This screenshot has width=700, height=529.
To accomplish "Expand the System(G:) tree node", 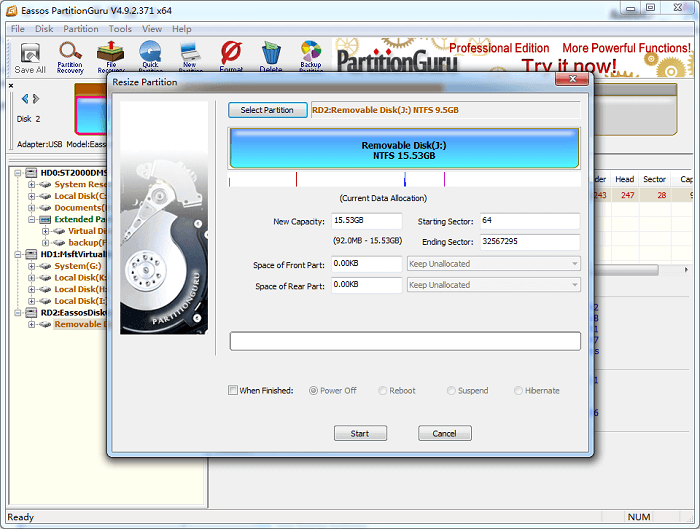I will (x=32, y=266).
